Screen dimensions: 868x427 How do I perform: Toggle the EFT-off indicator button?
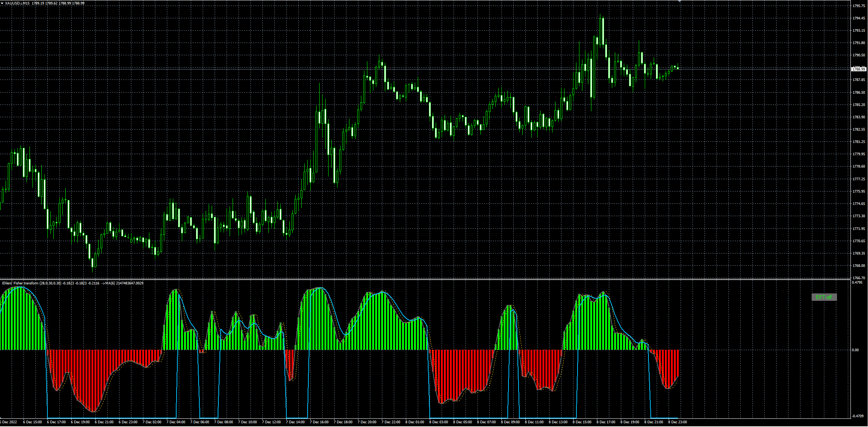tap(824, 297)
